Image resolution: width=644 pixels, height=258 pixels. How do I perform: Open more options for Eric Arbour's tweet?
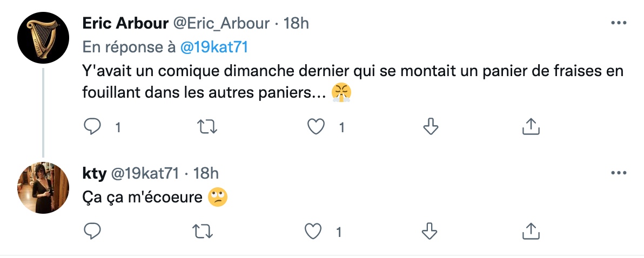[619, 23]
